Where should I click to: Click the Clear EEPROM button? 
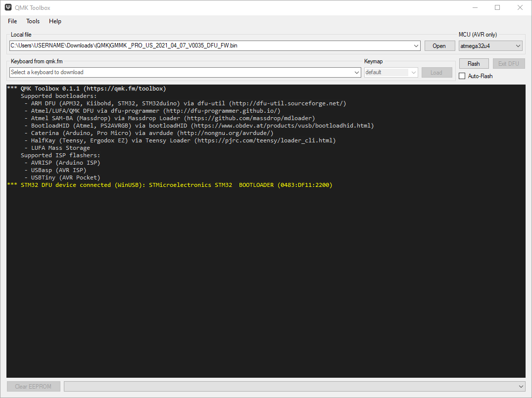(33, 386)
